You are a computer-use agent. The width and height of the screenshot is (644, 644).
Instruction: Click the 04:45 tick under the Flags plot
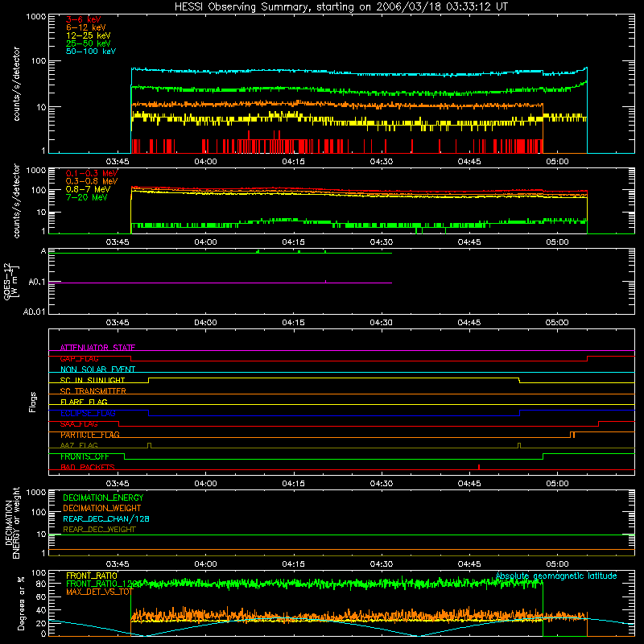(469, 484)
